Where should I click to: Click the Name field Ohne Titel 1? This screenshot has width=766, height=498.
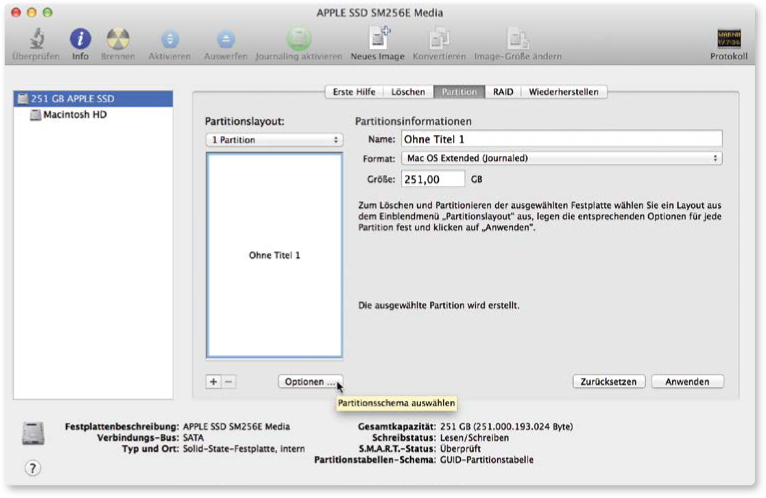click(561, 139)
